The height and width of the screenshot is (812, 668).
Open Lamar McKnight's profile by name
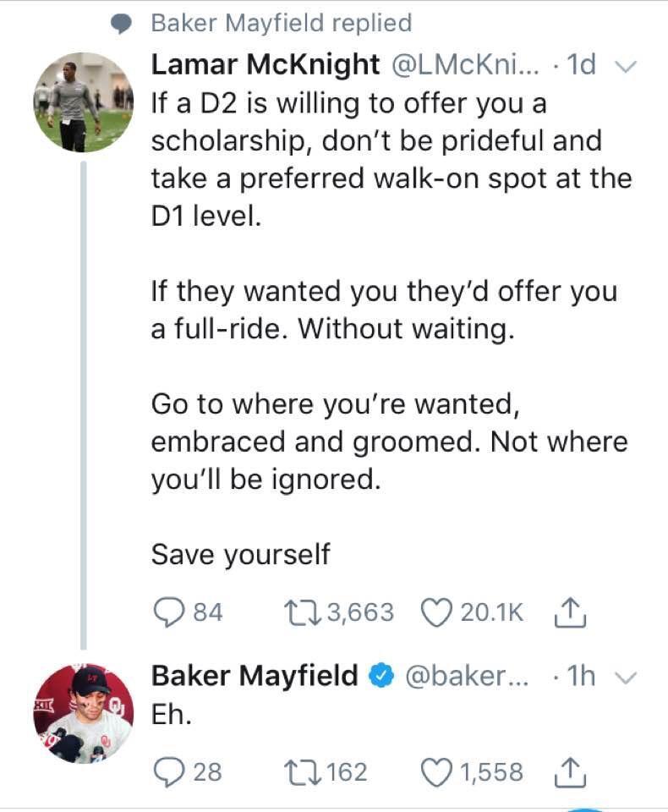click(265, 65)
